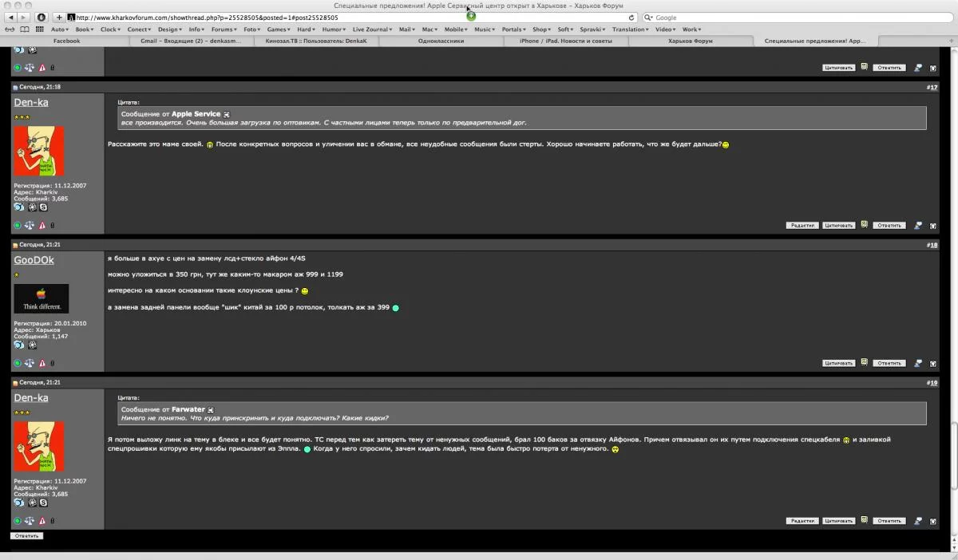The image size is (958, 560).
Task: Click the Skype icon under Den-ka post #17
Action: tap(43, 207)
